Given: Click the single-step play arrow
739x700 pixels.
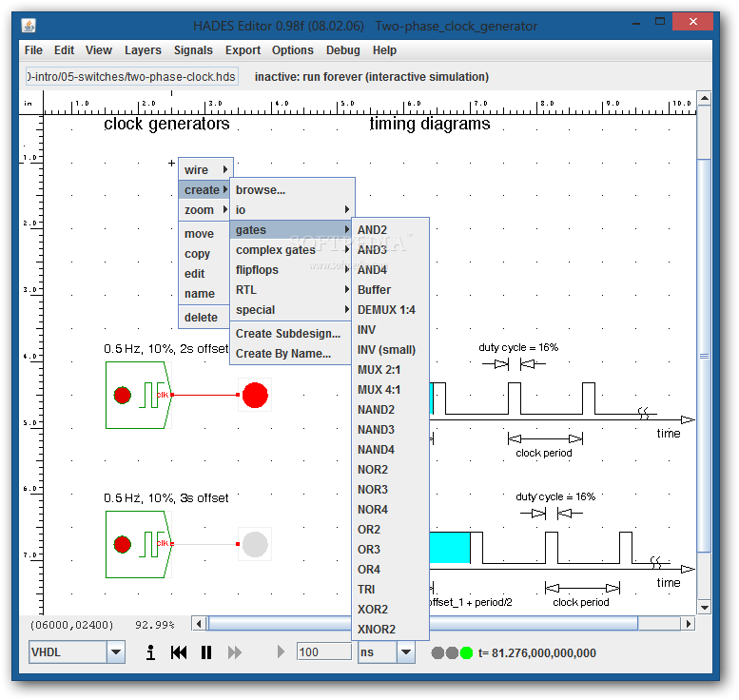Looking at the screenshot, I should (x=281, y=651).
